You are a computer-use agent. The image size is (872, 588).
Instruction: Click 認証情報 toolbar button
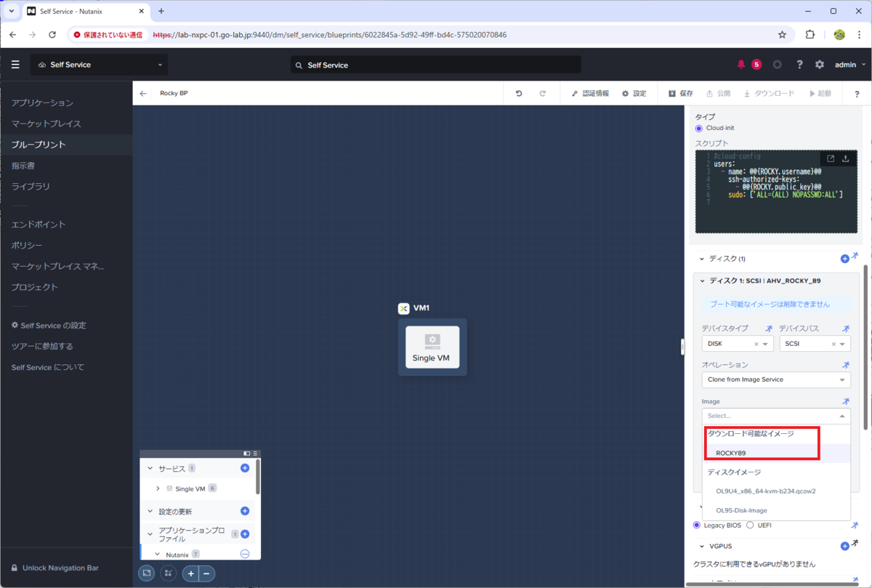tap(590, 94)
